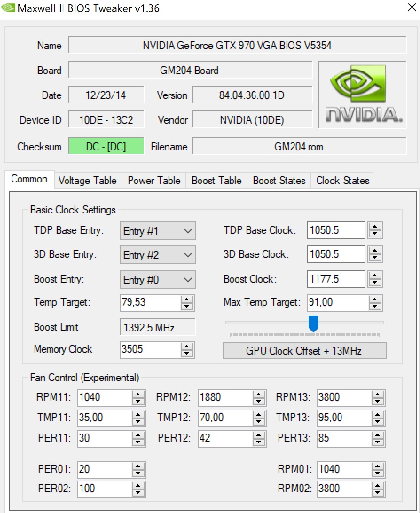Decrease the RPM12 fan speed
This screenshot has height=513, width=420.
tap(259, 402)
